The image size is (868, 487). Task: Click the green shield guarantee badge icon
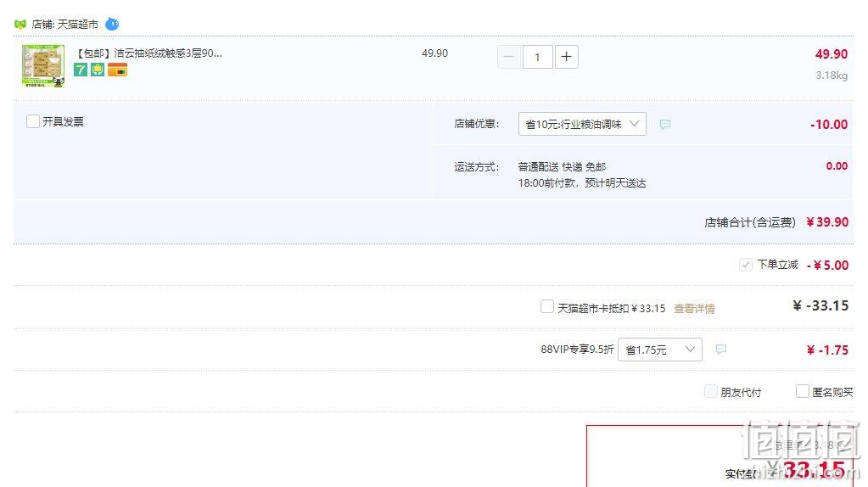[x=98, y=70]
